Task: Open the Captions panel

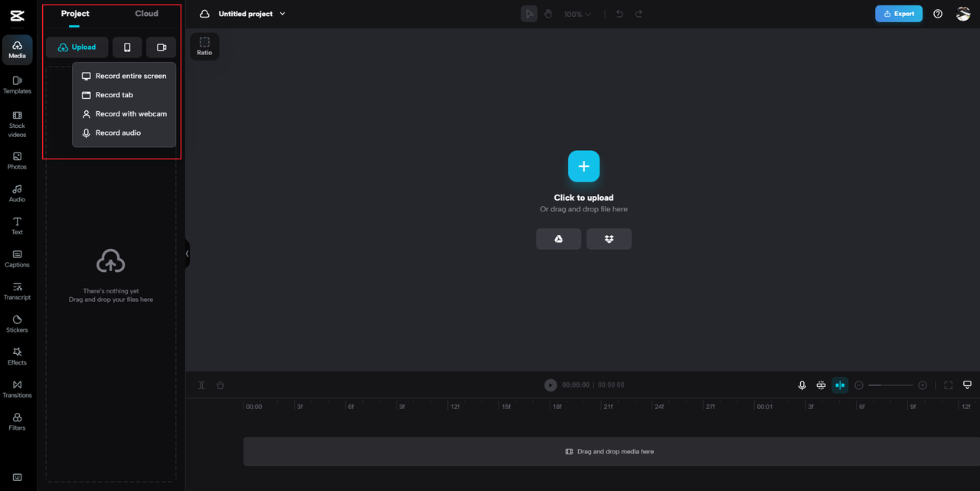Action: pyautogui.click(x=17, y=258)
